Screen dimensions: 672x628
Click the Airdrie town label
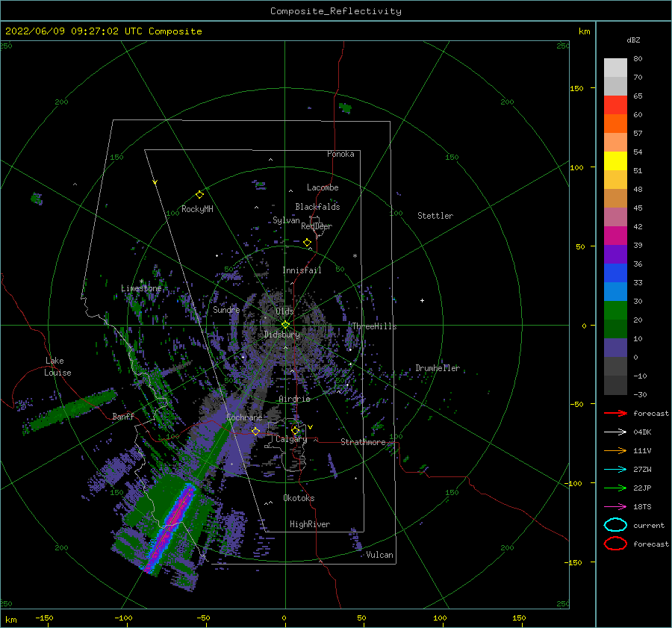[294, 399]
